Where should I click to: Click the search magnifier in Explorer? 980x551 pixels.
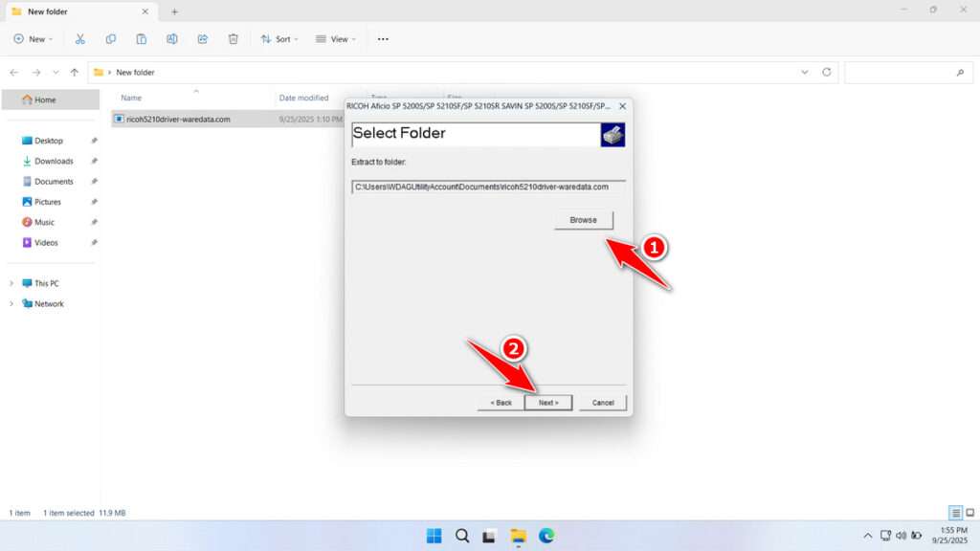click(960, 73)
